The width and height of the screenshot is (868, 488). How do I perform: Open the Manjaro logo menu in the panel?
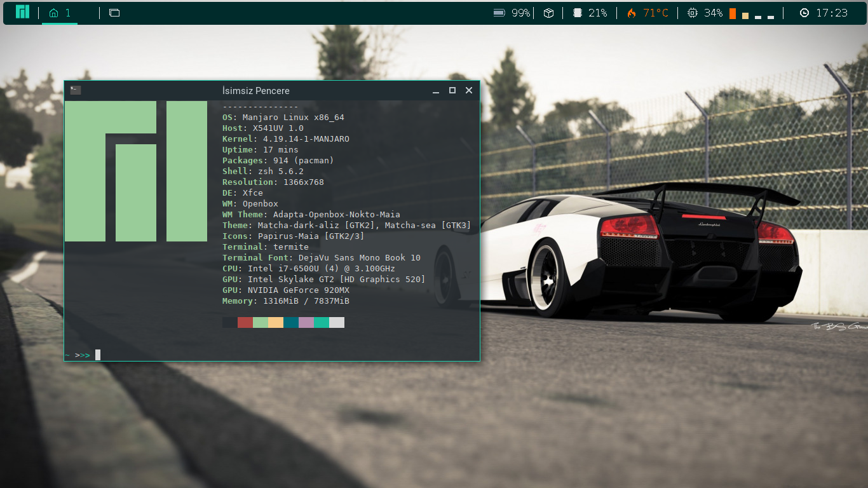pyautogui.click(x=22, y=12)
